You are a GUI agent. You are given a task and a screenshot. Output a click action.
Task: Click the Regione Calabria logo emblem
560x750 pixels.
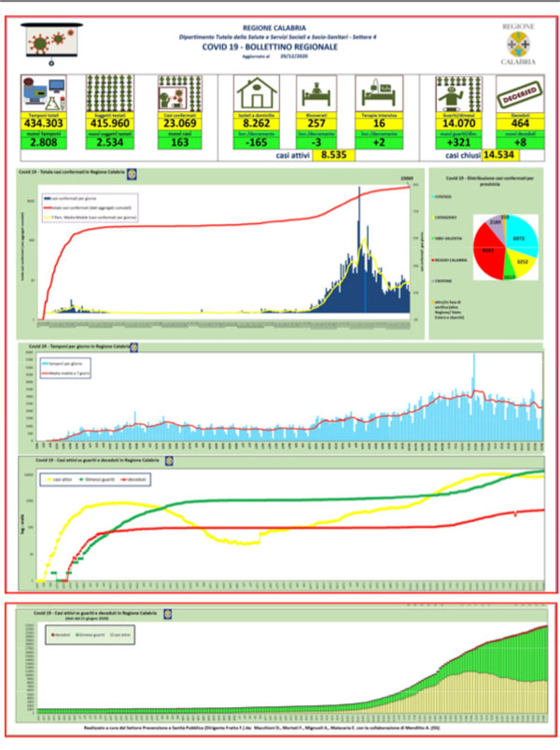pos(518,45)
